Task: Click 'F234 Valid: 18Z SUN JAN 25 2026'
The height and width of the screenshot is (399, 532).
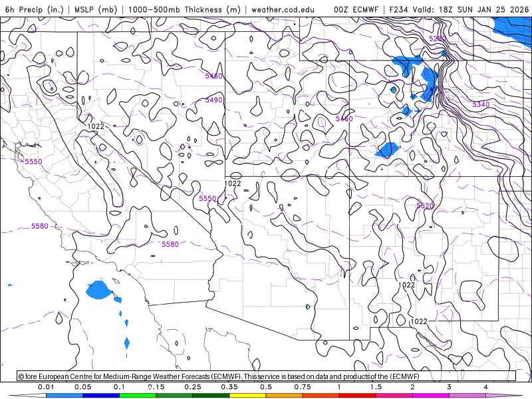Action: (x=459, y=9)
